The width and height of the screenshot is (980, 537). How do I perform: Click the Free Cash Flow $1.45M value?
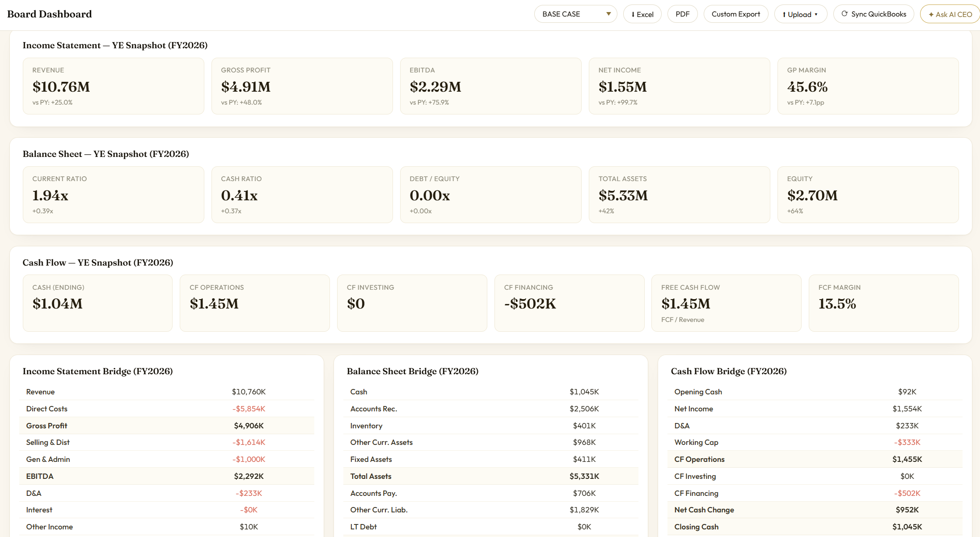pos(686,304)
